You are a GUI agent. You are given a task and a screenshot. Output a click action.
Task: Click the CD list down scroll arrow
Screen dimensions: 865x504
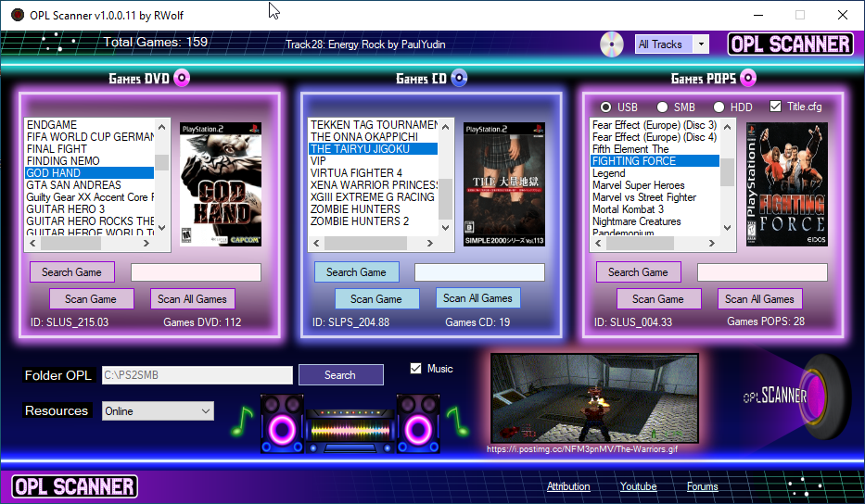(445, 227)
